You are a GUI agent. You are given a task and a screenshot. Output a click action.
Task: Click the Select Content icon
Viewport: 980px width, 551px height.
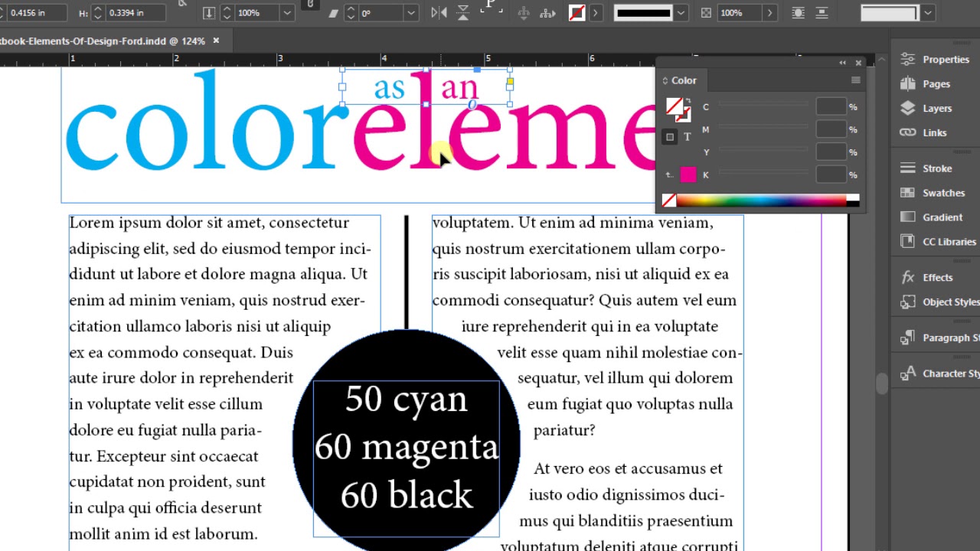[x=547, y=13]
